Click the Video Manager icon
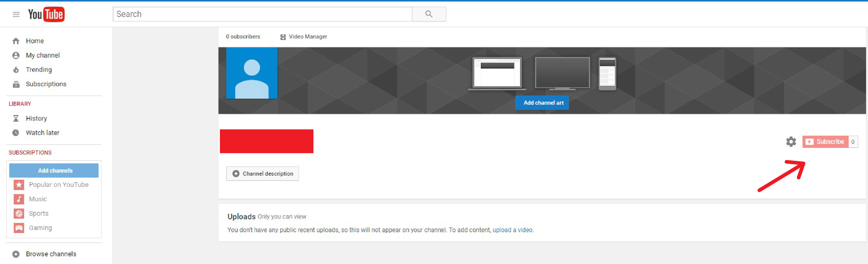 click(x=283, y=37)
